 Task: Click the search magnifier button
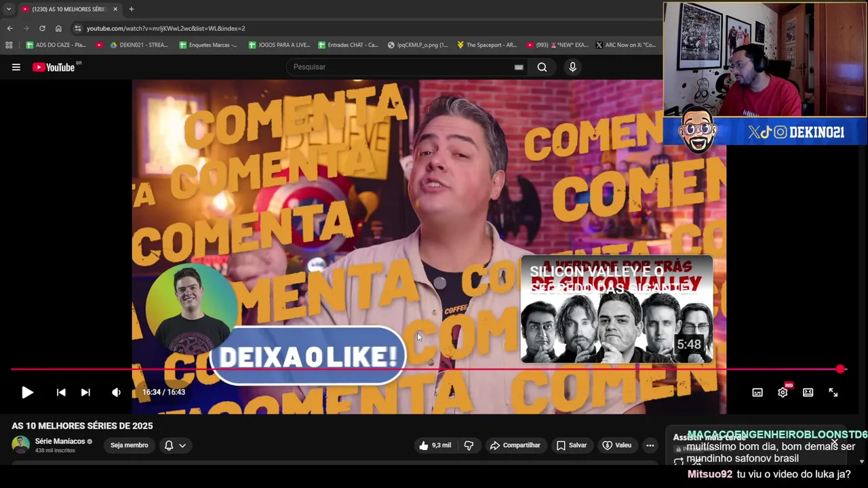pyautogui.click(x=542, y=67)
